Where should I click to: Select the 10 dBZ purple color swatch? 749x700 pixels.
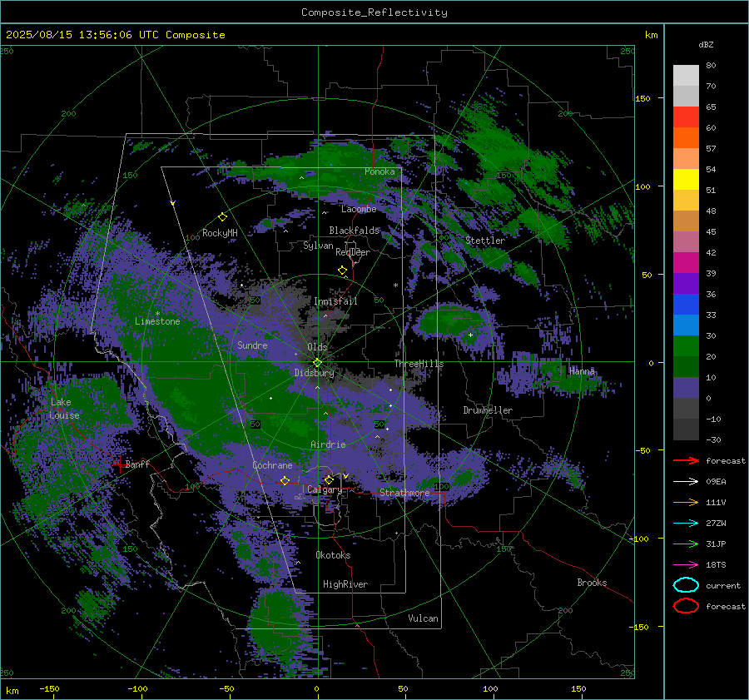tap(686, 388)
